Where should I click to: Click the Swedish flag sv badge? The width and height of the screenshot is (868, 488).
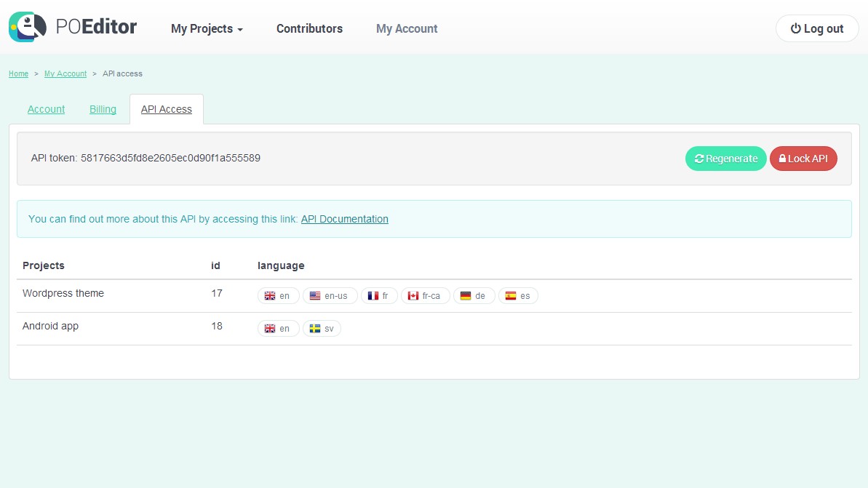322,329
